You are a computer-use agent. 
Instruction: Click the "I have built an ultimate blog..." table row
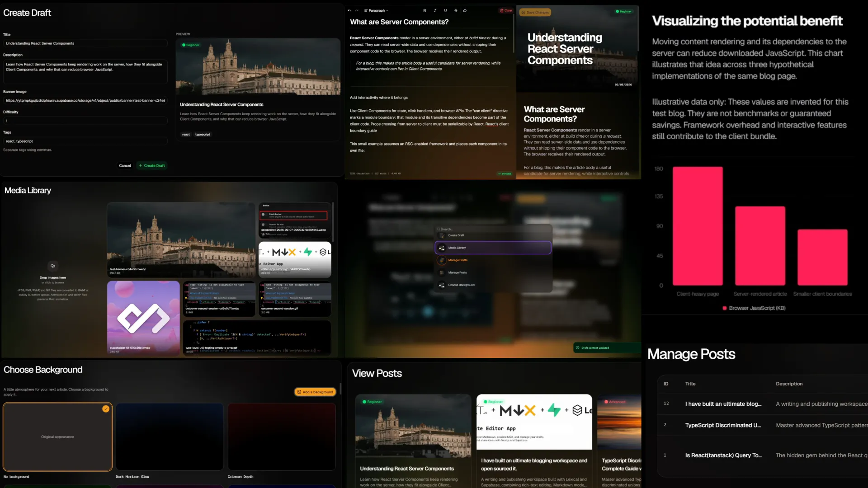pos(762,404)
